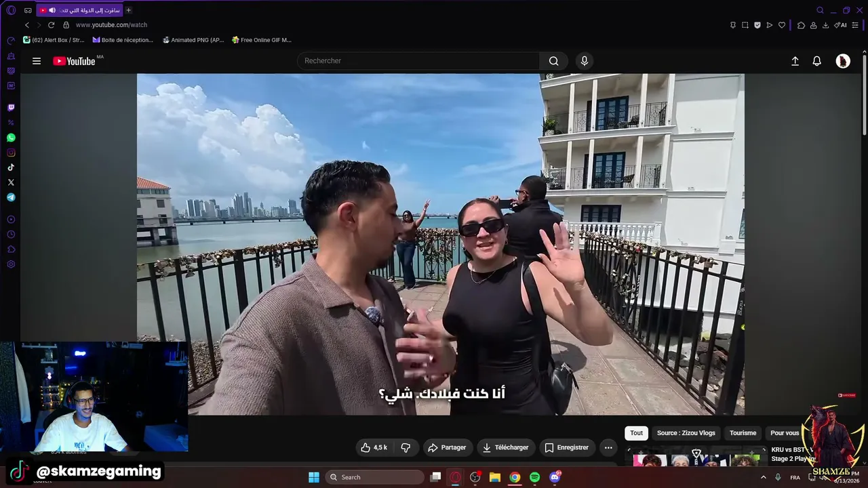Open Spotify from the taskbar
Screen dimensions: 868x488
[534, 477]
